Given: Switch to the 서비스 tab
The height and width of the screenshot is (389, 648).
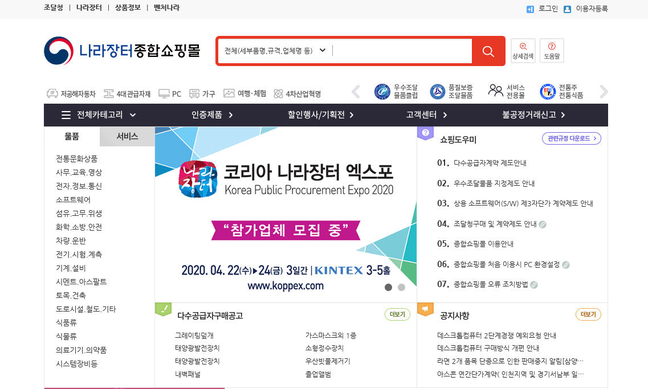Looking at the screenshot, I should coord(127,136).
